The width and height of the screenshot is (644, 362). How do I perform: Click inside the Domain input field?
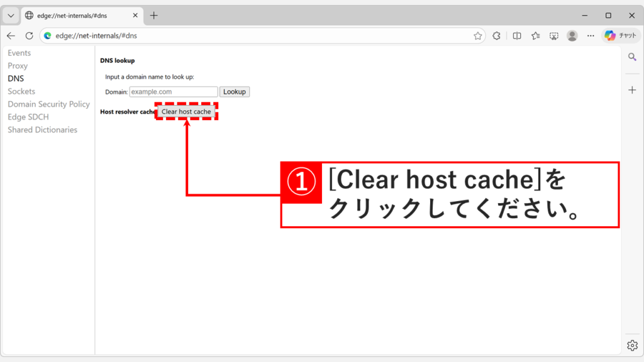(x=173, y=92)
